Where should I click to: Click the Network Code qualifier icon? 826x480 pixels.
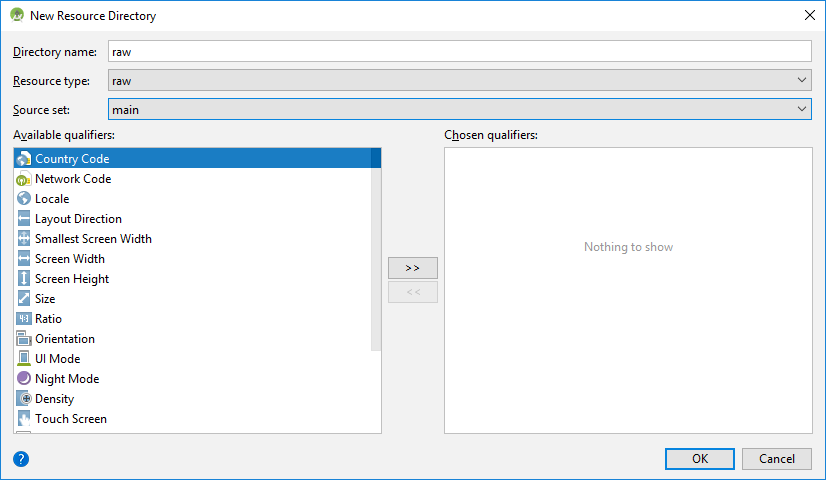tap(24, 179)
